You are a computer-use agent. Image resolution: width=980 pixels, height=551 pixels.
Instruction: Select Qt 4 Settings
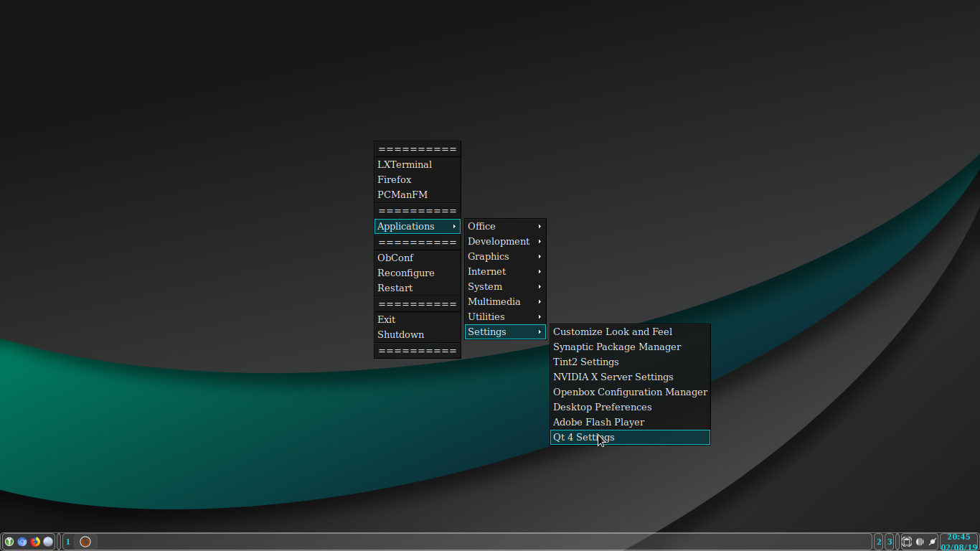(583, 437)
